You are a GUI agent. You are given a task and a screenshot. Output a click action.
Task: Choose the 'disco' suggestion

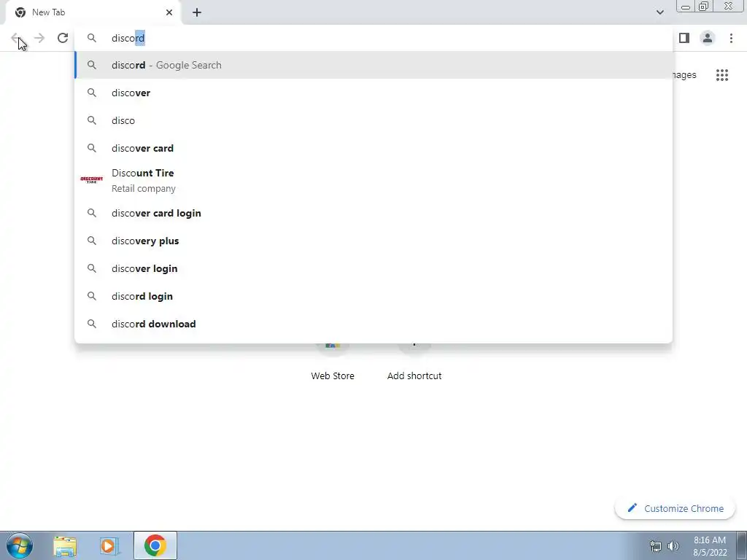point(373,120)
